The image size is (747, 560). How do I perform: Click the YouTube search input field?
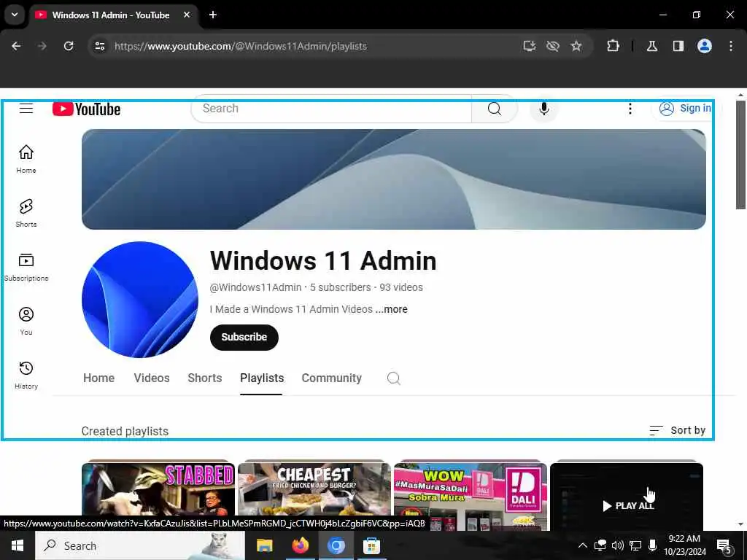coord(331,109)
